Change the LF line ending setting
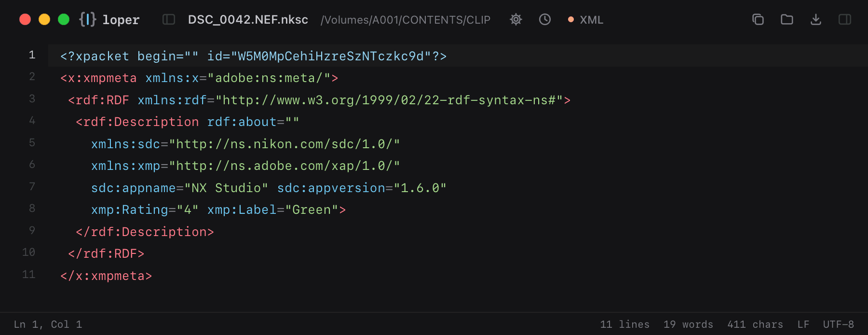This screenshot has height=335, width=868. [x=803, y=324]
